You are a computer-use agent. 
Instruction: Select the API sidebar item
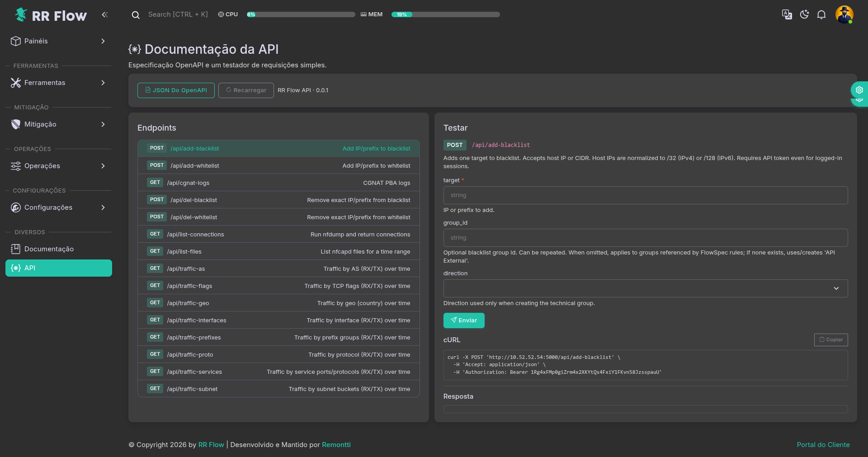tap(59, 268)
